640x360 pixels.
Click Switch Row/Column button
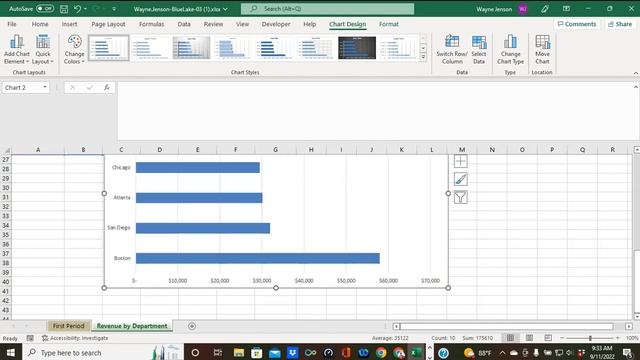pyautogui.click(x=452, y=49)
